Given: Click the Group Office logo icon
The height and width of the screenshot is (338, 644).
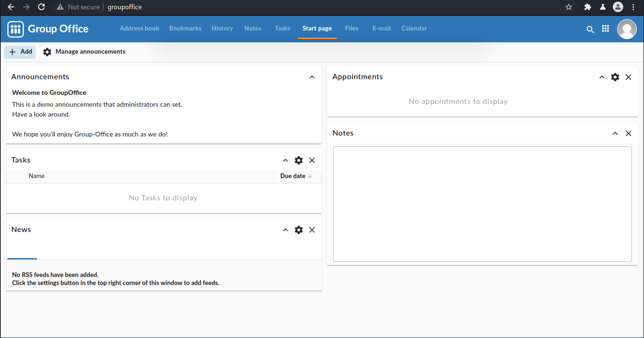Looking at the screenshot, I should click(16, 29).
